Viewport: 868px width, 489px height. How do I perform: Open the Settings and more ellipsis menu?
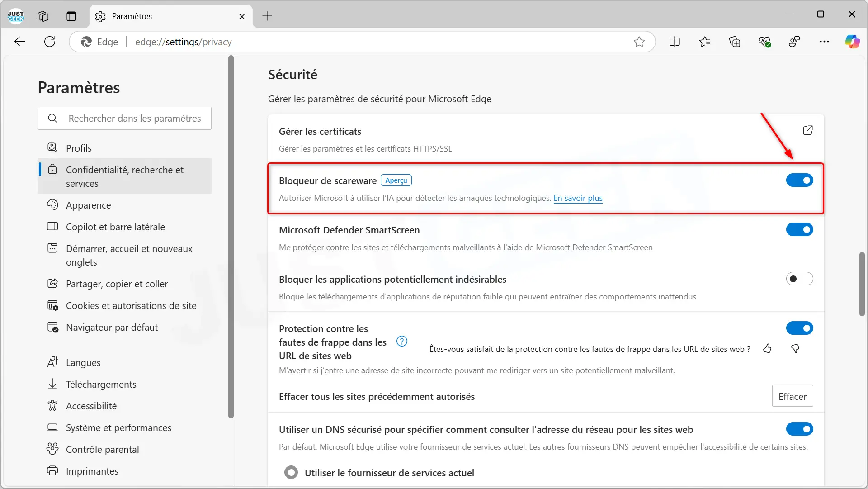pyautogui.click(x=824, y=42)
